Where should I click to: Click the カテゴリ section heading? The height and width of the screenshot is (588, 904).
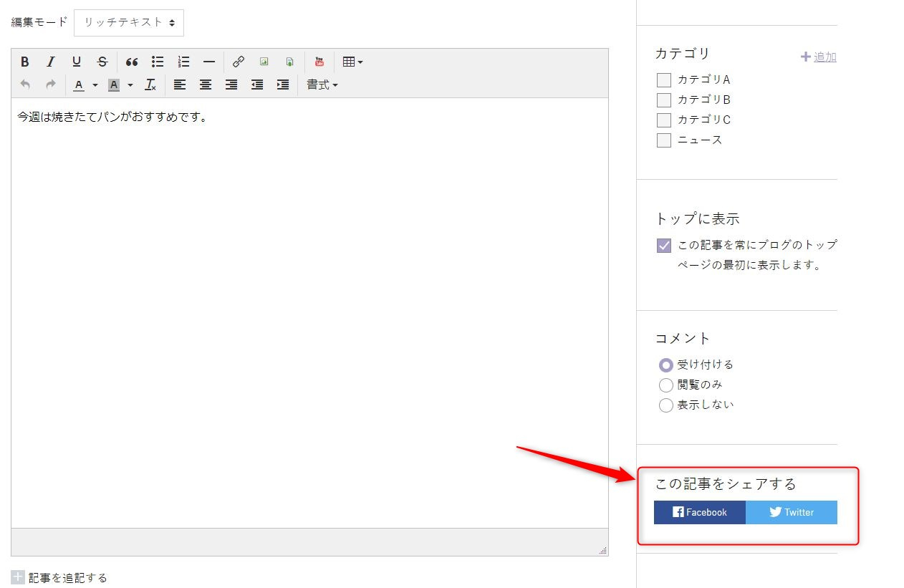(683, 54)
